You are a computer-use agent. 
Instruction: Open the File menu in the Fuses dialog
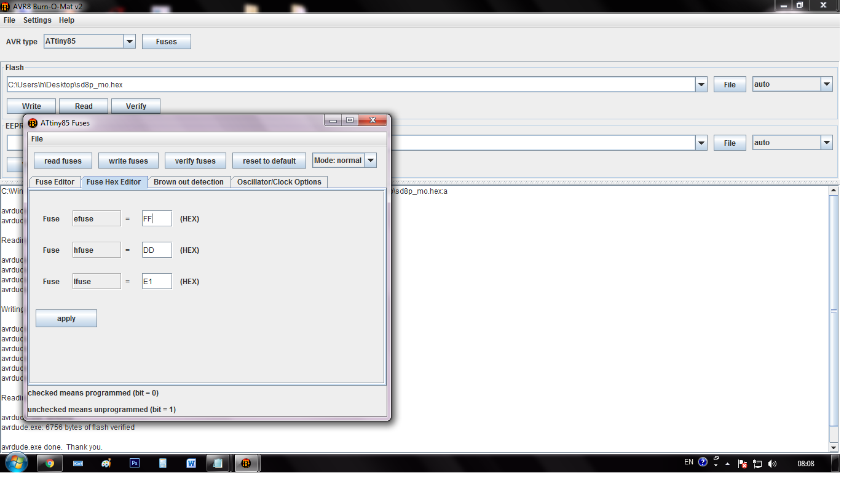point(37,139)
